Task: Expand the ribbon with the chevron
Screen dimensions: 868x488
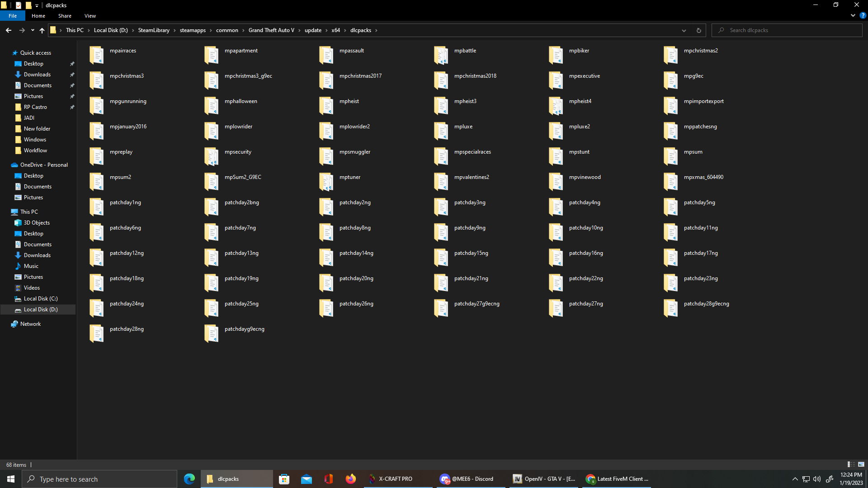Action: [853, 15]
